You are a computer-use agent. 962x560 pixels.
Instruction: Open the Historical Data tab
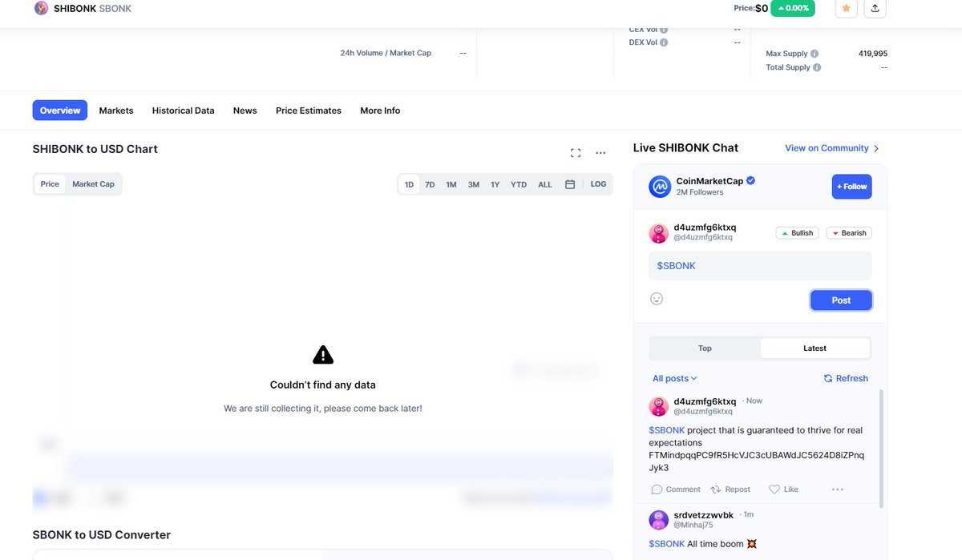click(x=184, y=111)
